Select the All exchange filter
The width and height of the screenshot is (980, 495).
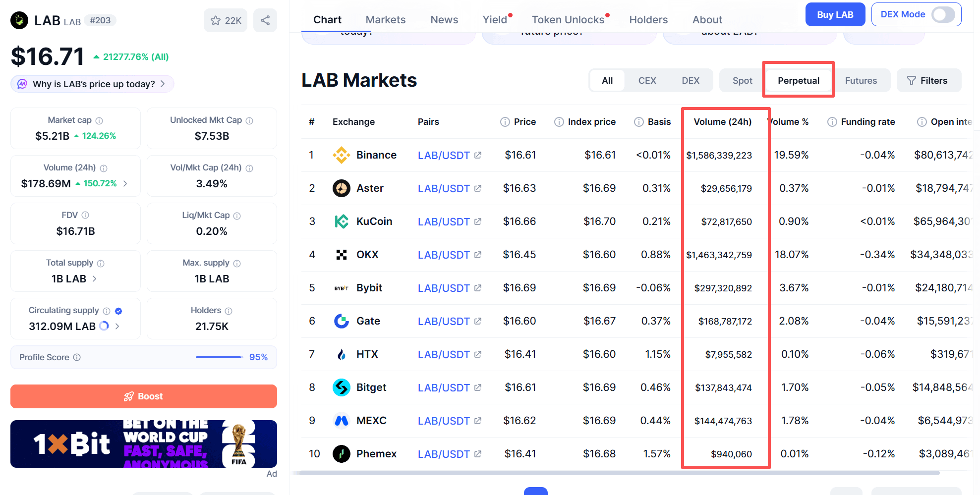(x=607, y=80)
